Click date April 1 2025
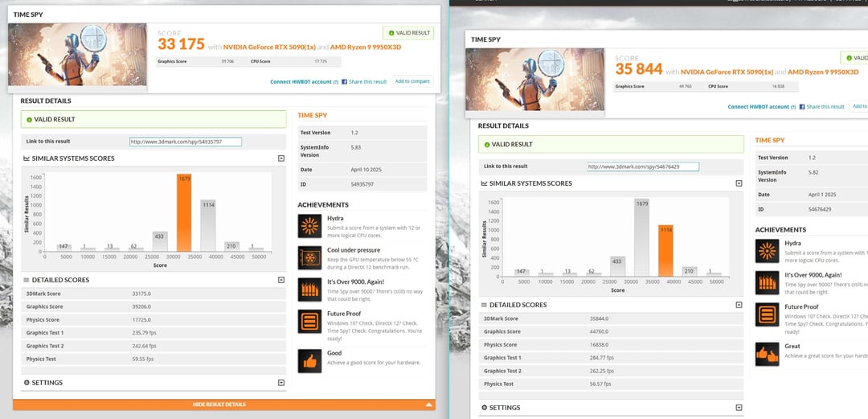The width and height of the screenshot is (868, 419). 821,195
